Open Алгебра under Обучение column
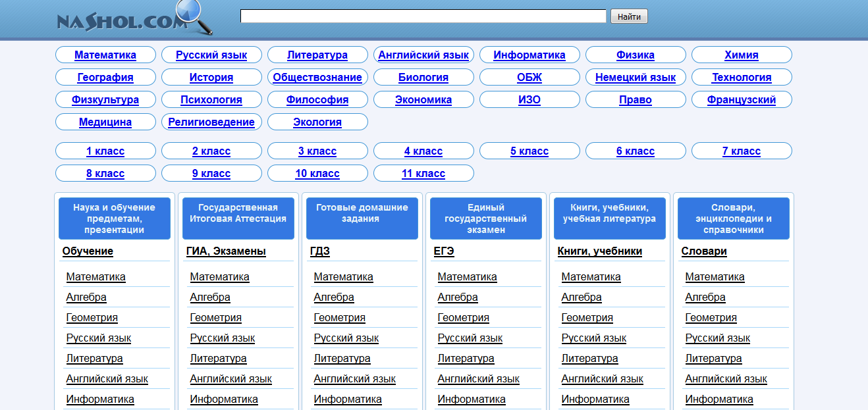 [86, 297]
